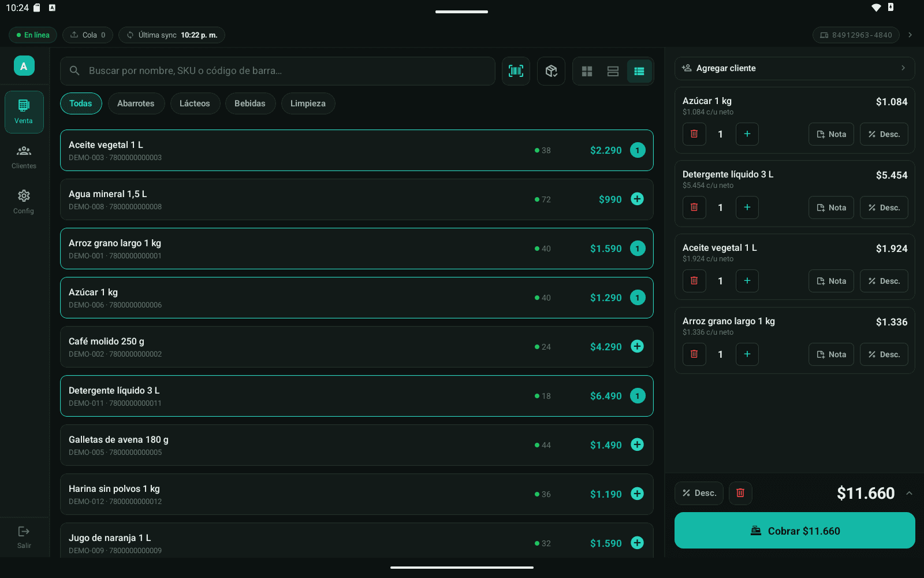Increase Aceite vegetal cart quantity
Screen dimensions: 924x578
(747, 281)
